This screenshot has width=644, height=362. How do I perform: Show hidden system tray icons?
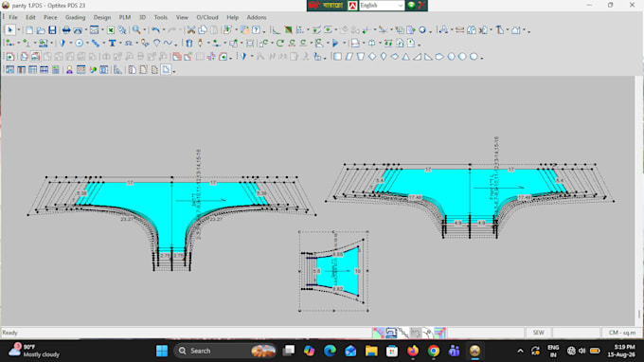[x=520, y=351]
